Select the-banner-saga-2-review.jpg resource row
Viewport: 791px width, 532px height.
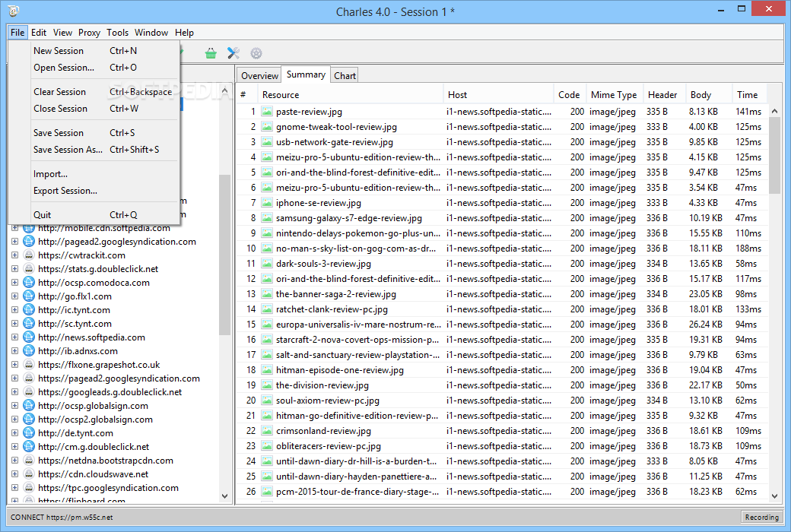(503, 294)
